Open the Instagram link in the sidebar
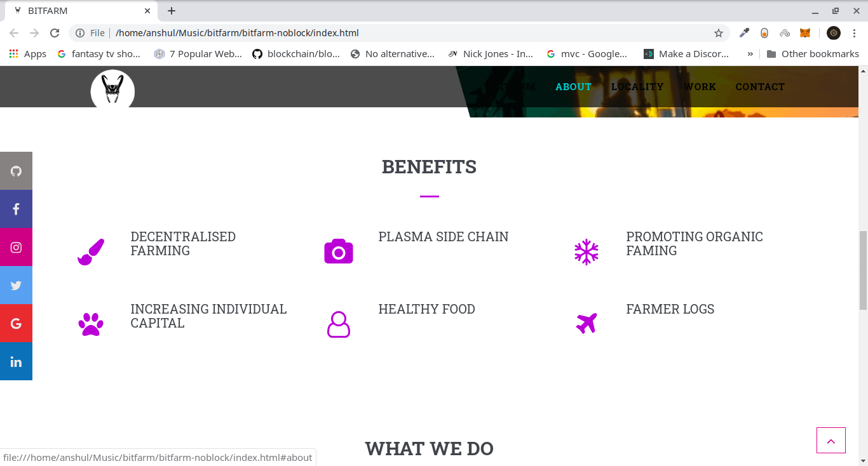This screenshot has height=466, width=868. (x=16, y=247)
